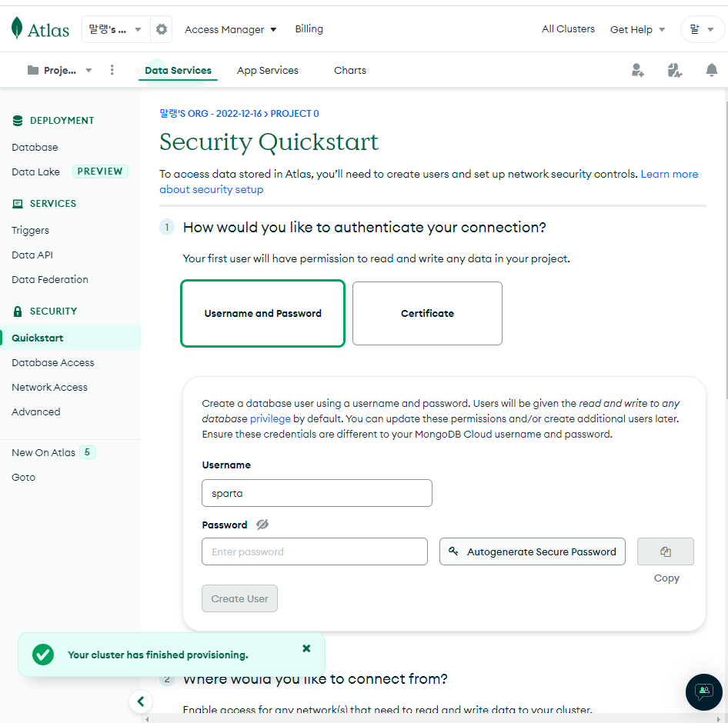Viewport: 728px width, 723px height.
Task: Open project options three-dot menu
Action: tap(112, 70)
